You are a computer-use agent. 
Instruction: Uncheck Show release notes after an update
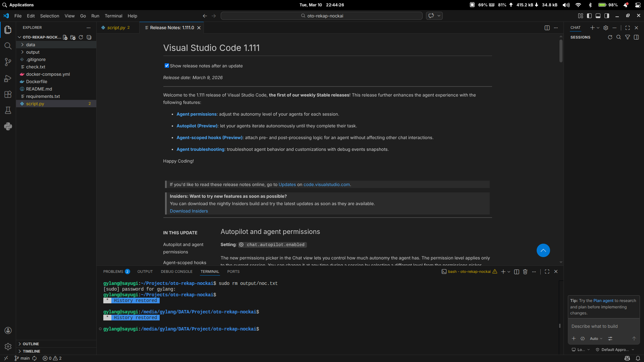pyautogui.click(x=167, y=66)
